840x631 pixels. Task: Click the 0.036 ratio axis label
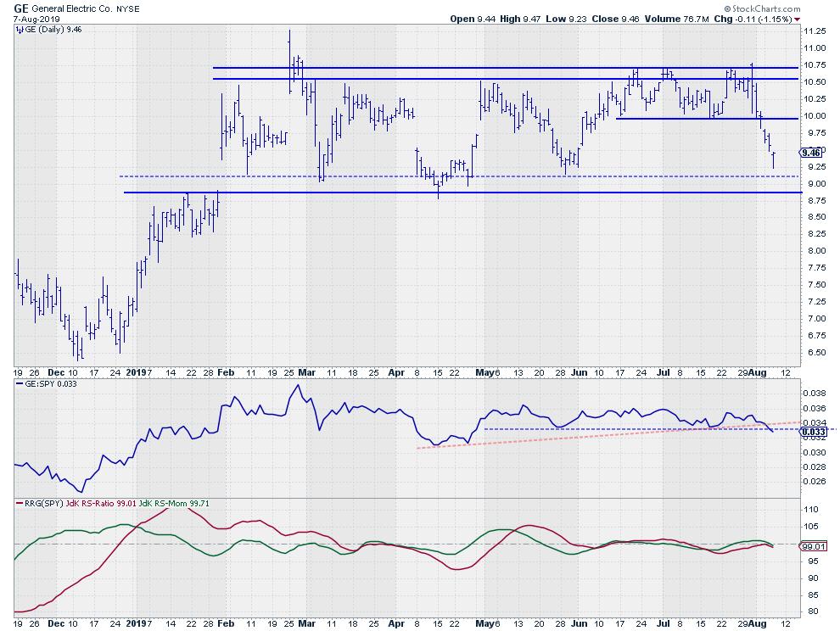[815, 408]
